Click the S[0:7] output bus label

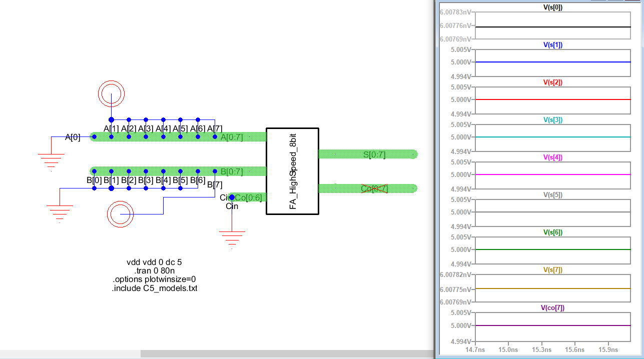374,154
